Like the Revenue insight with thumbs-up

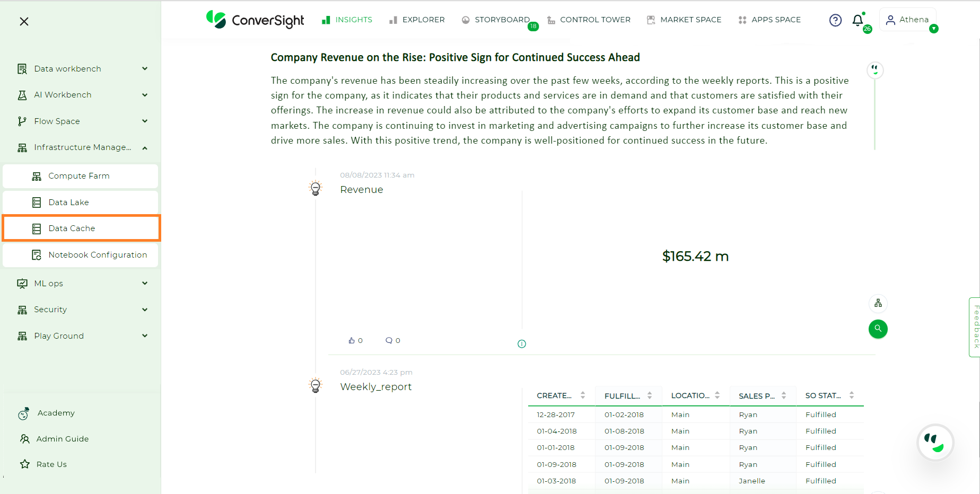352,340
